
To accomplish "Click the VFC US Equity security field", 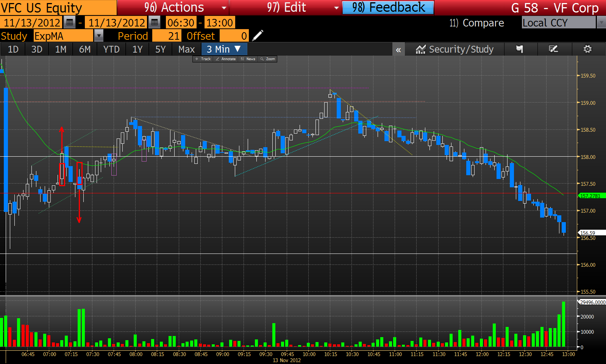I will tap(58, 8).
